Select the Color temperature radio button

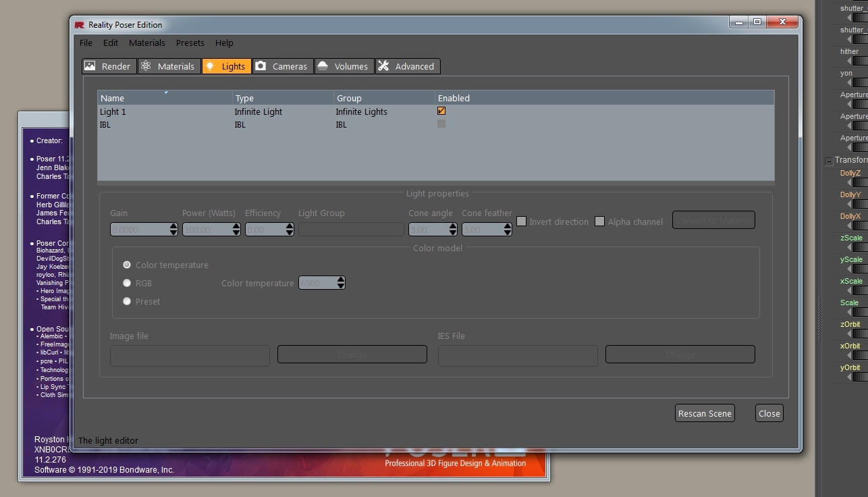pyautogui.click(x=127, y=265)
